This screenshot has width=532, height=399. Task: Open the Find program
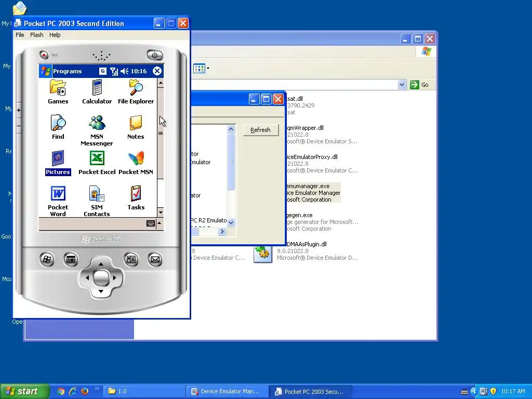pos(58,127)
